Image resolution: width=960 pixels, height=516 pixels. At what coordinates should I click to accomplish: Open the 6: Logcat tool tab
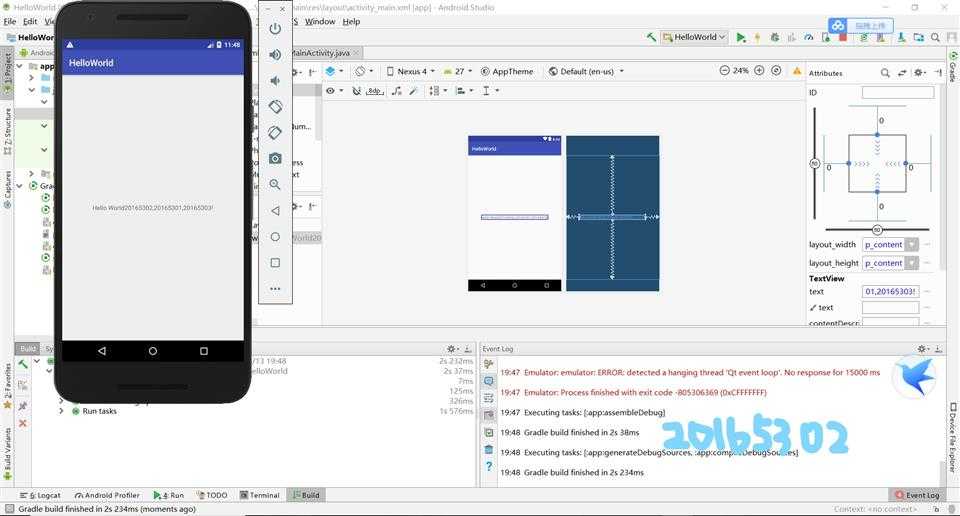pyautogui.click(x=40, y=495)
